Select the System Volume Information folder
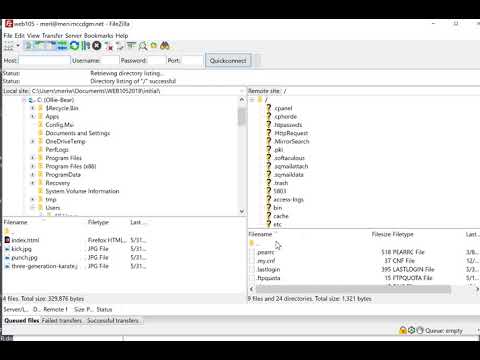The height and width of the screenshot is (360, 480). (82, 191)
